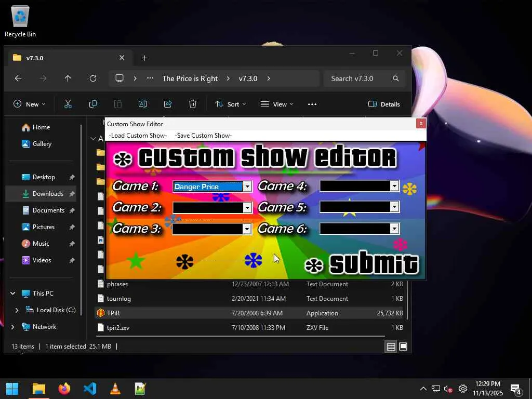The width and height of the screenshot is (532, 399).
Task: Open the Sort options menu
Action: (x=230, y=104)
